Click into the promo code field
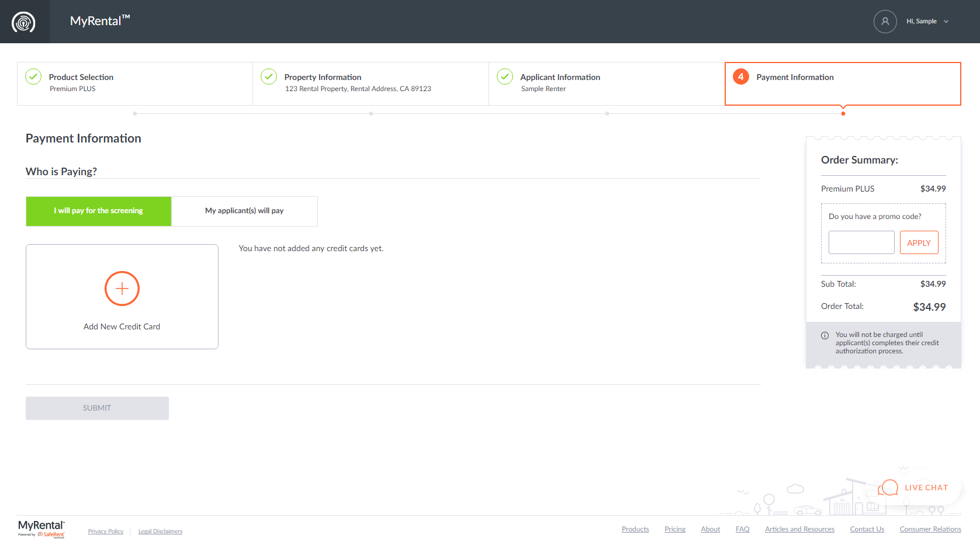The image size is (980, 542). click(861, 242)
